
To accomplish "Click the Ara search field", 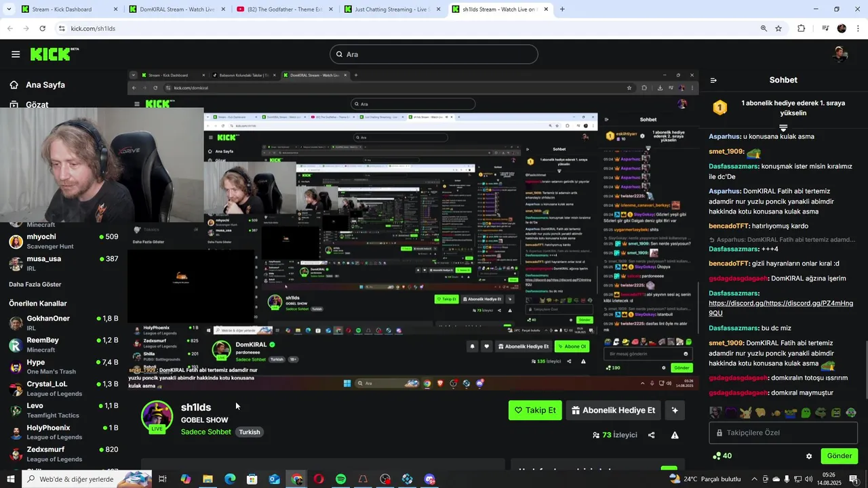I will [434, 54].
